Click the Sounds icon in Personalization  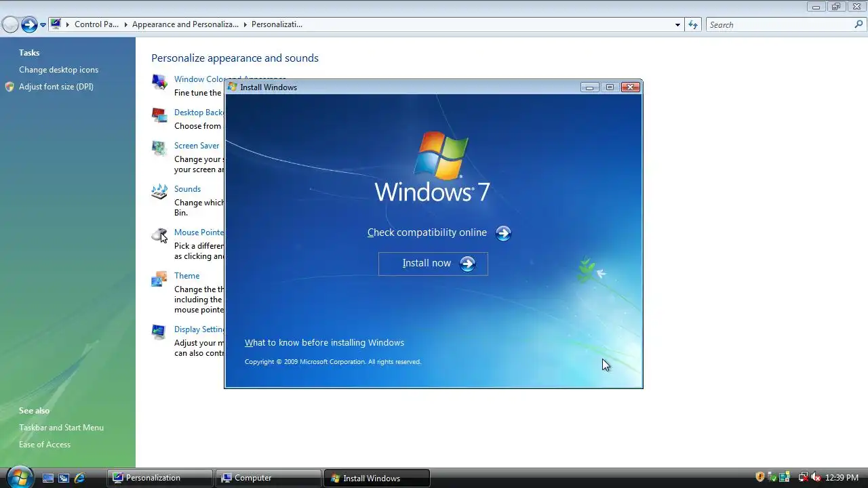coord(159,192)
